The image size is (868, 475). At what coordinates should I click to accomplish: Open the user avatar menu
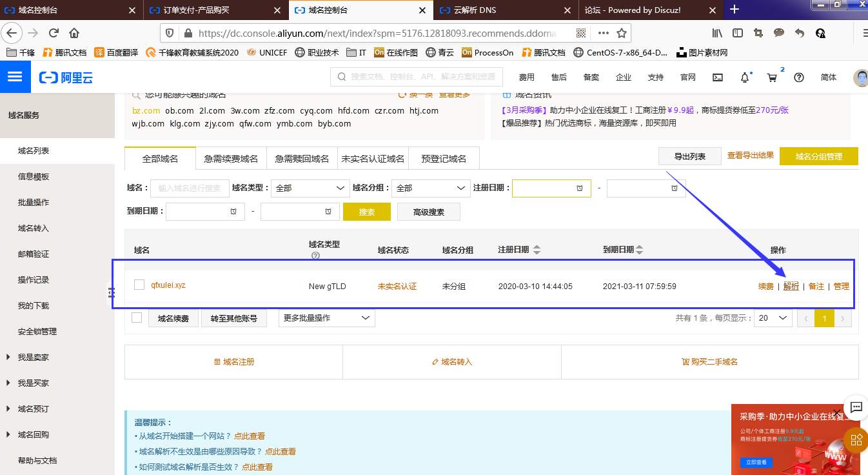tap(860, 77)
